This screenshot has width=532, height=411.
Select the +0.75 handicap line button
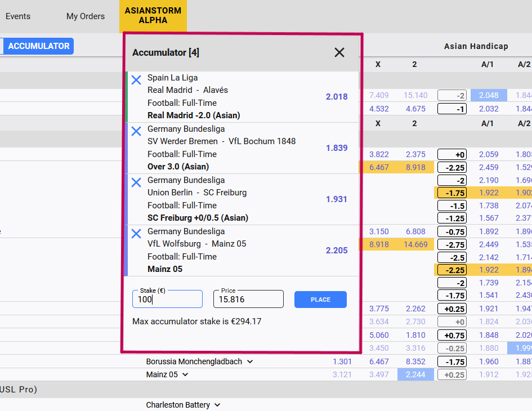pos(452,336)
